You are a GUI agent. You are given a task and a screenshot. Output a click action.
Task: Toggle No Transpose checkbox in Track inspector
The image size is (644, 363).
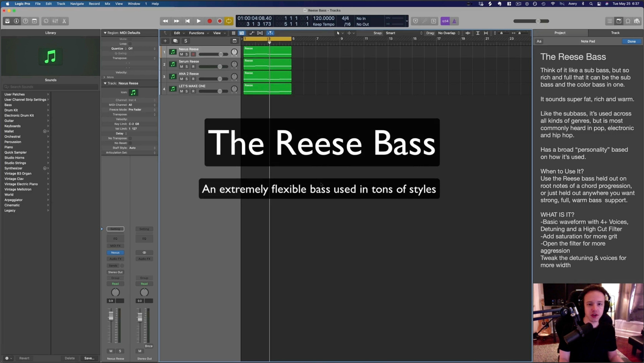(x=130, y=138)
